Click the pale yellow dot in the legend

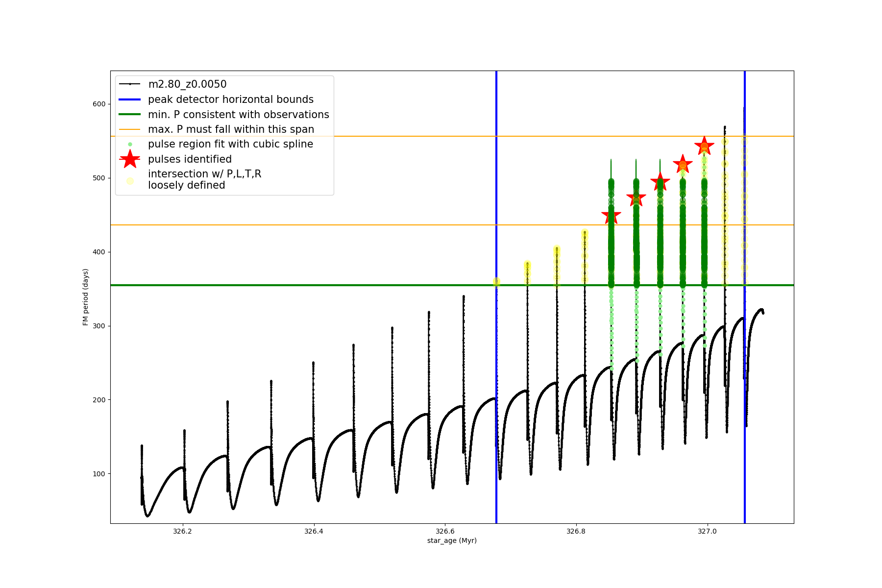click(x=130, y=181)
